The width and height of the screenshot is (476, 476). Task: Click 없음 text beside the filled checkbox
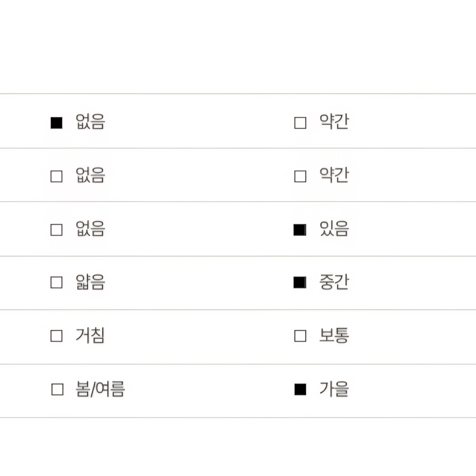pos(90,122)
